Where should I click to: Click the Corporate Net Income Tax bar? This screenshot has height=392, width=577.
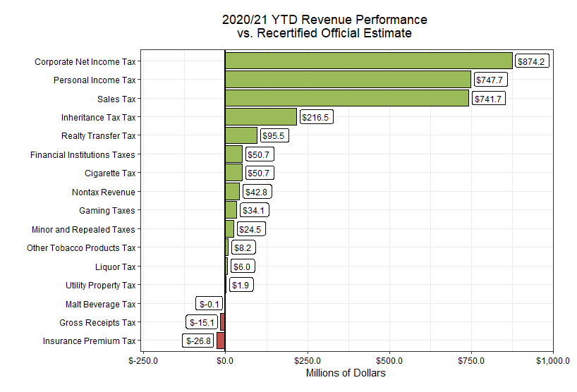[368, 61]
